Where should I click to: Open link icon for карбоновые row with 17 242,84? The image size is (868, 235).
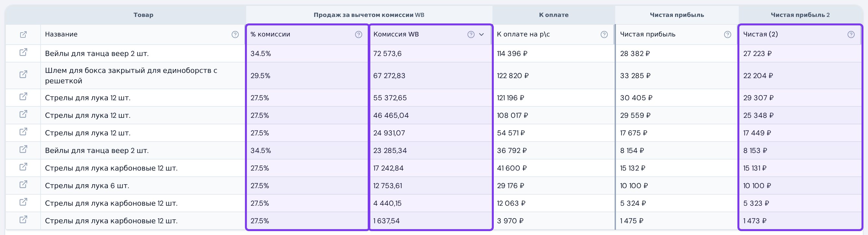(x=23, y=167)
